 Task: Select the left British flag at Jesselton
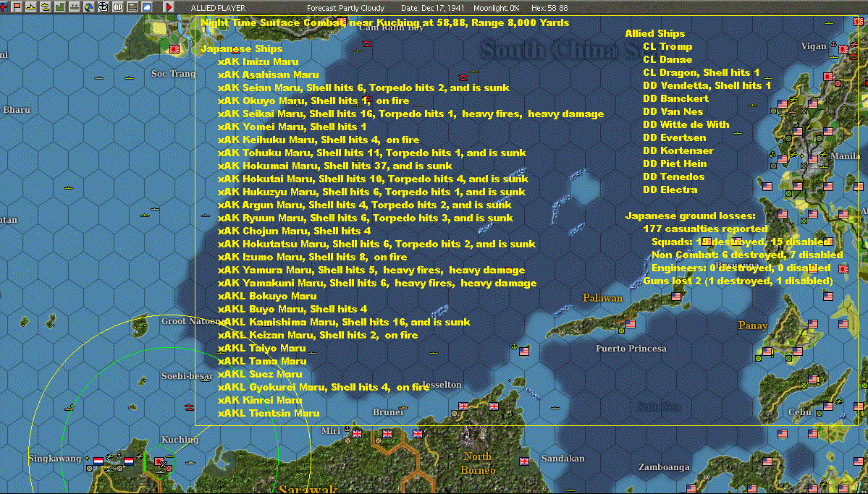coord(463,406)
